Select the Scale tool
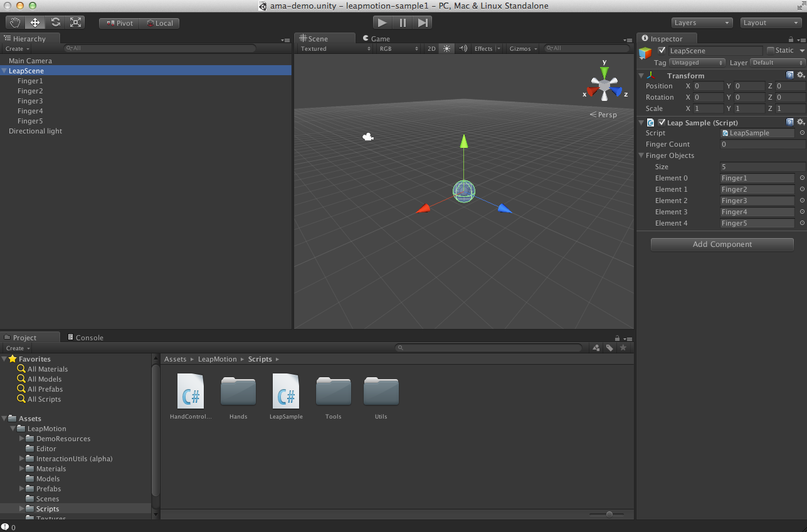This screenshot has width=807, height=532. tap(75, 22)
